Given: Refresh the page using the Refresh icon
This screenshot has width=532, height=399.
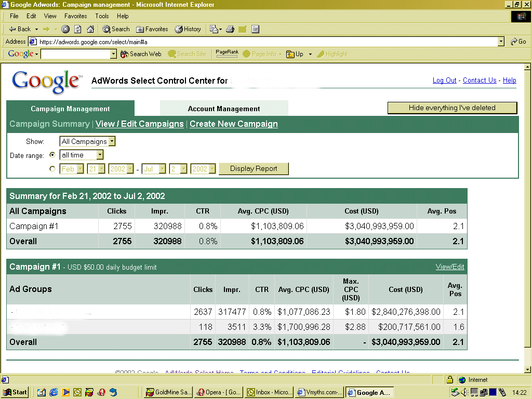Looking at the screenshot, I should (78, 29).
